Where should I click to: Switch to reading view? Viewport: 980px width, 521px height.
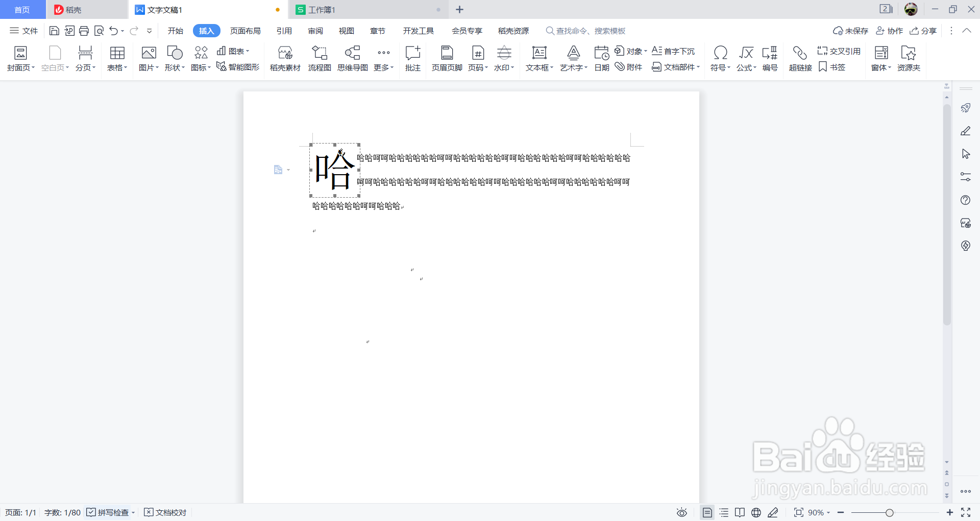[740, 512]
